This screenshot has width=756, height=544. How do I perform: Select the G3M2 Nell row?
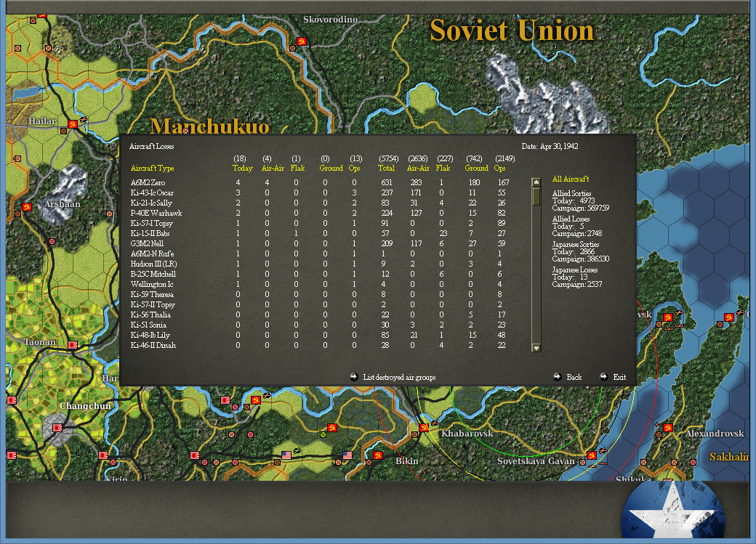320,244
